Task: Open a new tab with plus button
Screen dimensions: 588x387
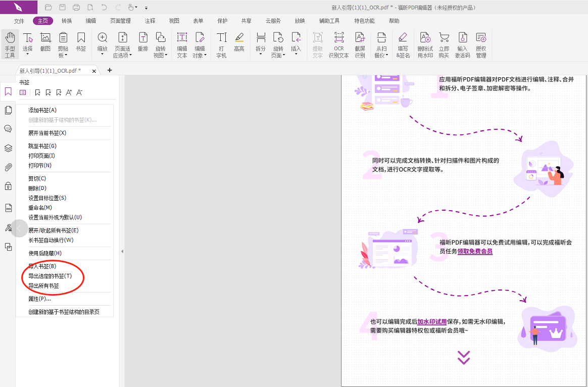Action: [110, 70]
